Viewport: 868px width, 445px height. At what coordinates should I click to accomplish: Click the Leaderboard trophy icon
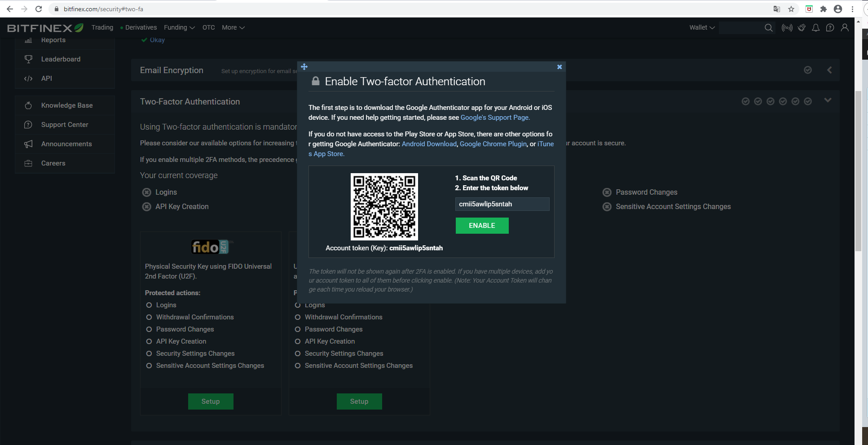[x=28, y=59]
